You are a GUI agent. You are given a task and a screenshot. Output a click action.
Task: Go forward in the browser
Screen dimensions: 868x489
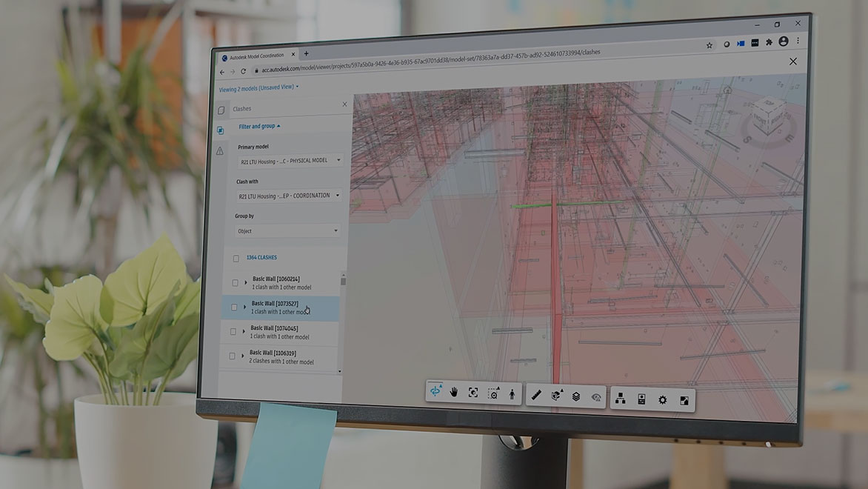coord(233,71)
